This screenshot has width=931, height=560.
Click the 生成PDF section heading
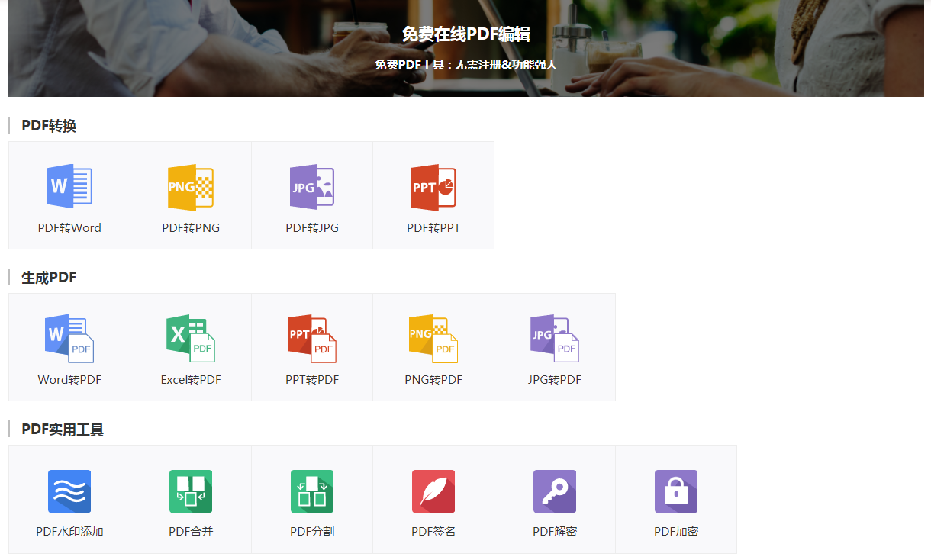click(49, 278)
